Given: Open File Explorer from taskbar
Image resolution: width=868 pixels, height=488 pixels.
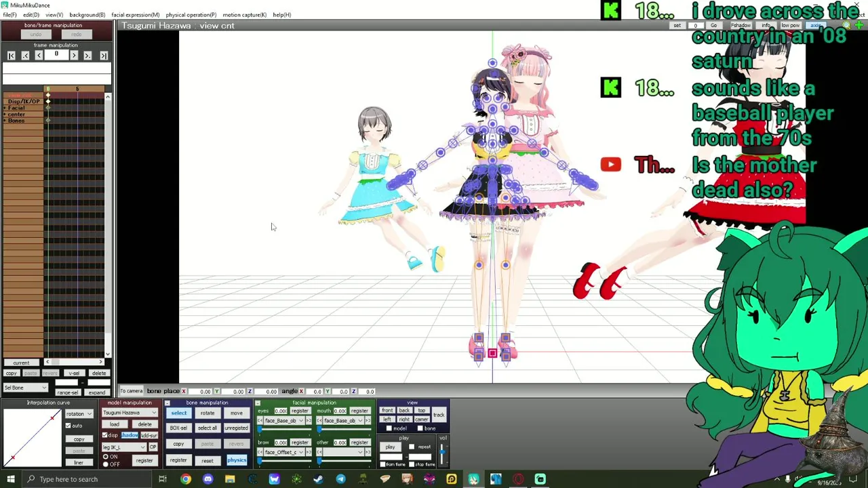Looking at the screenshot, I should [230, 479].
